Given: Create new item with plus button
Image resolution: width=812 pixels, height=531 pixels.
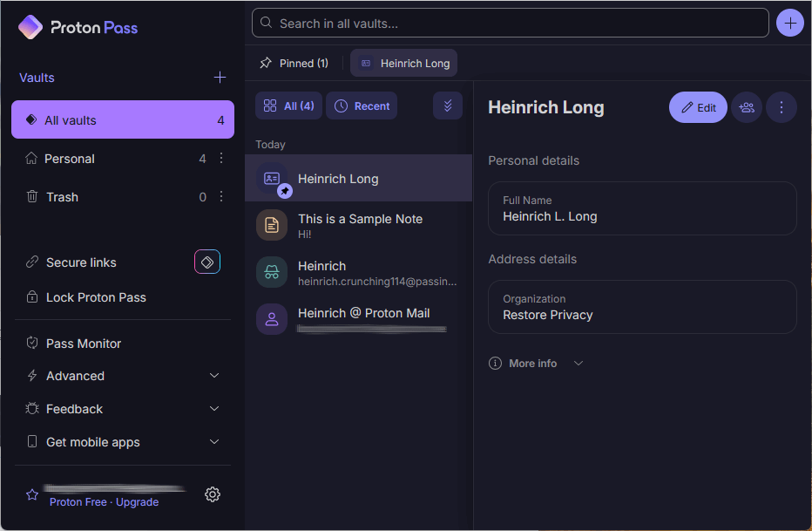Looking at the screenshot, I should pyautogui.click(x=789, y=23).
